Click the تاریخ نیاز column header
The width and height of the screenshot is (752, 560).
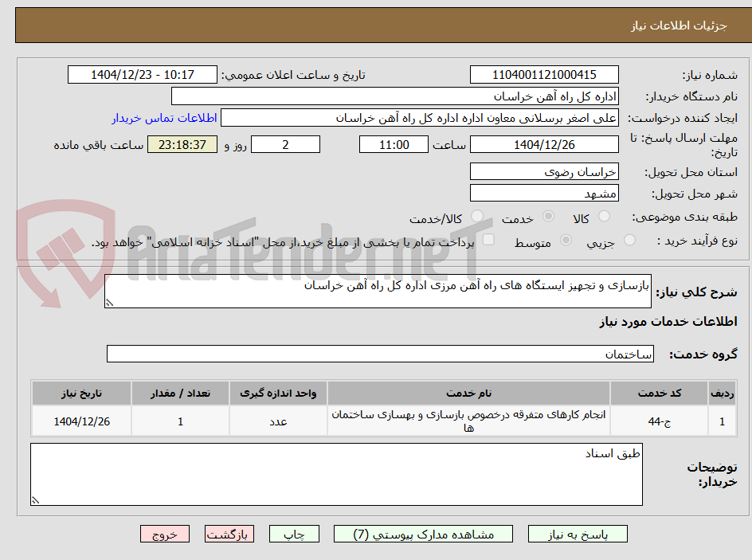[81, 394]
